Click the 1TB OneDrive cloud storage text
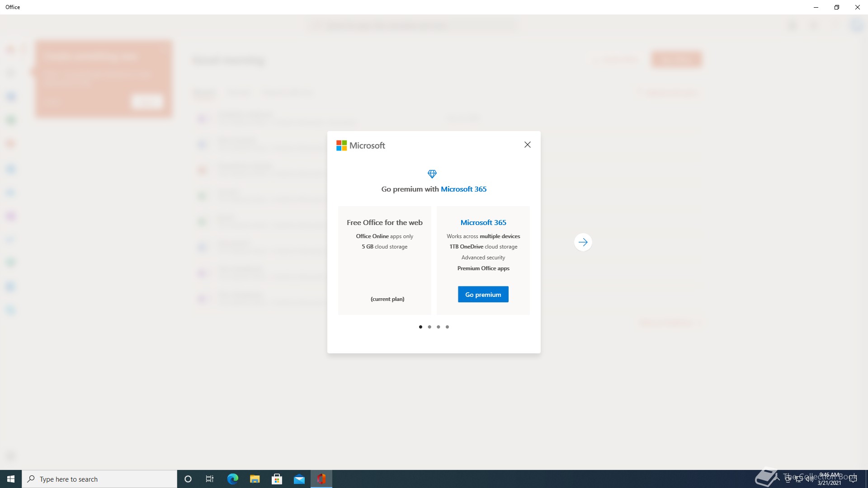The width and height of the screenshot is (868, 488). (x=483, y=247)
